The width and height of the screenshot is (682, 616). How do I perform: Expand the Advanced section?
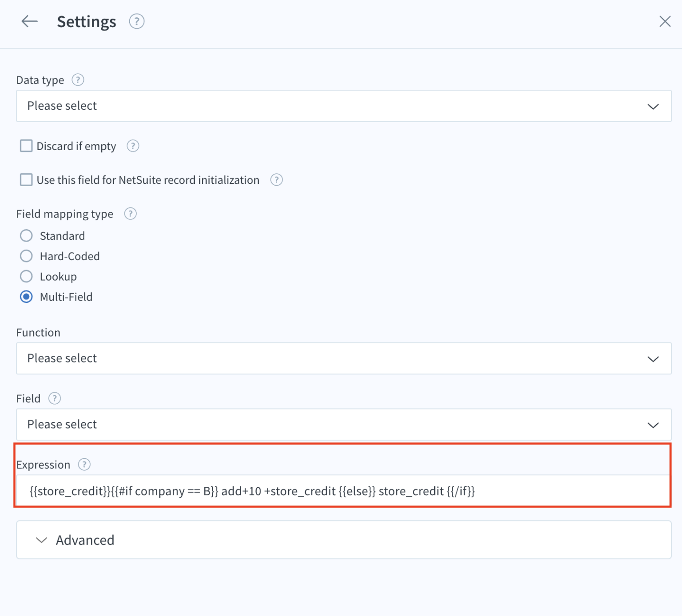(84, 540)
